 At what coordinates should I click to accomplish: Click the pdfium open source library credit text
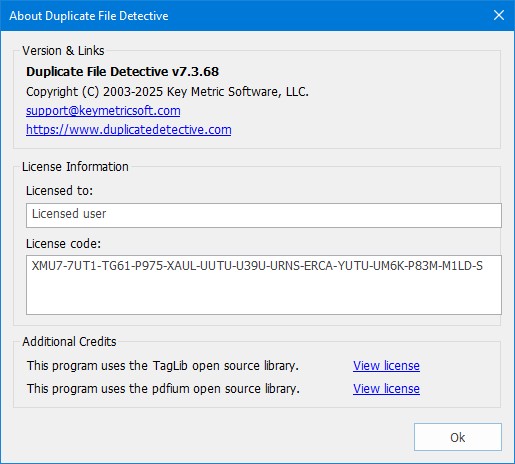163,389
